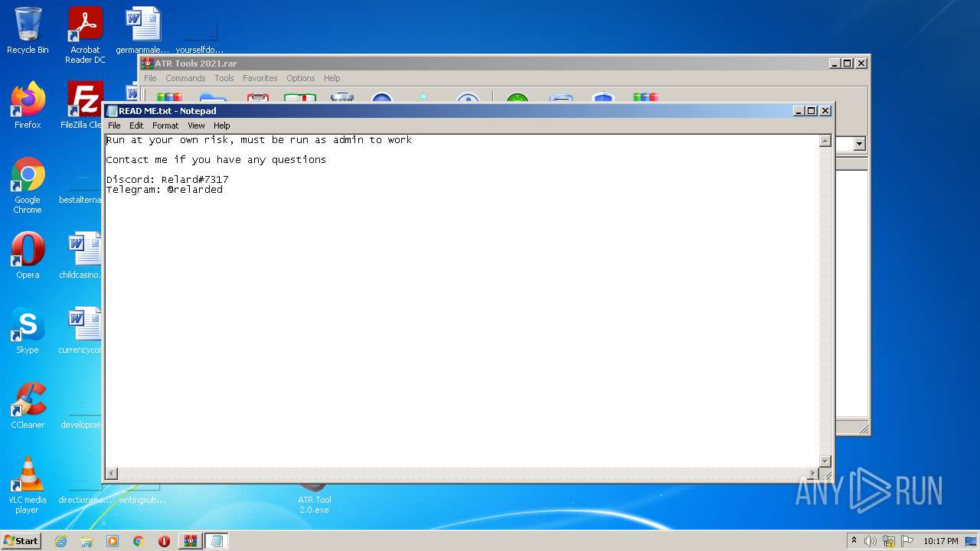The width and height of the screenshot is (980, 551).
Task: Open the Format menu in Notepad
Action: tap(165, 126)
